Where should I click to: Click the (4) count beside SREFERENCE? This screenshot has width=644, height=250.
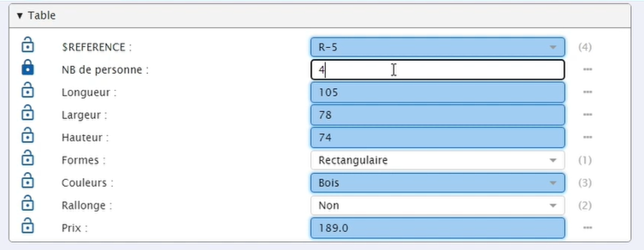[585, 47]
